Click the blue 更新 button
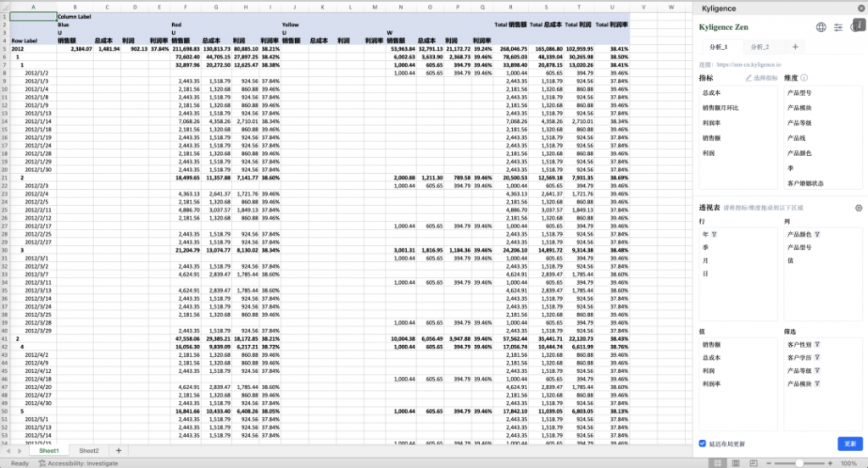The image size is (868, 468). click(850, 443)
